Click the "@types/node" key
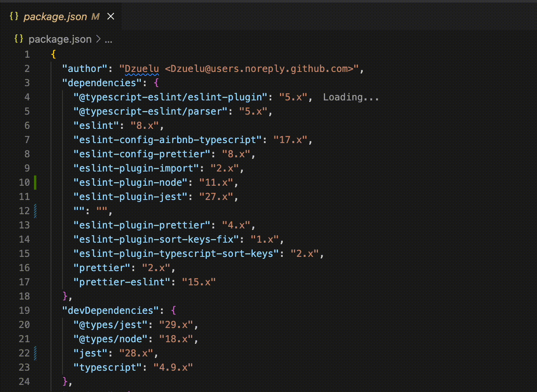The image size is (537, 392). coord(111,339)
